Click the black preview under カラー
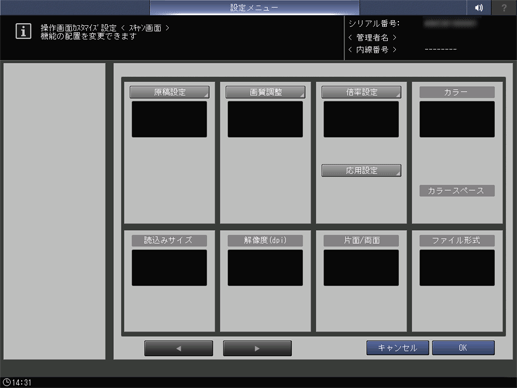Viewport: 517px width, 388px height. click(457, 119)
